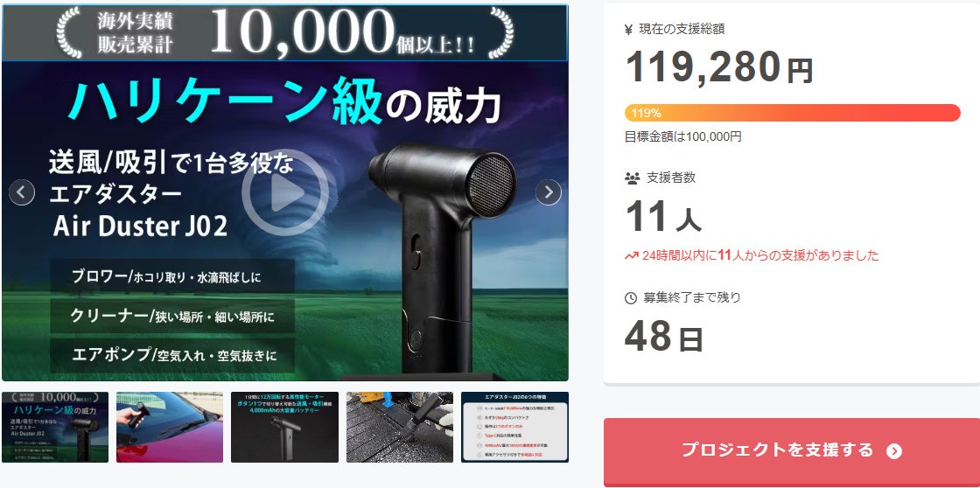
Task: Select third thumbnail about high-performance motor
Action: click(284, 427)
